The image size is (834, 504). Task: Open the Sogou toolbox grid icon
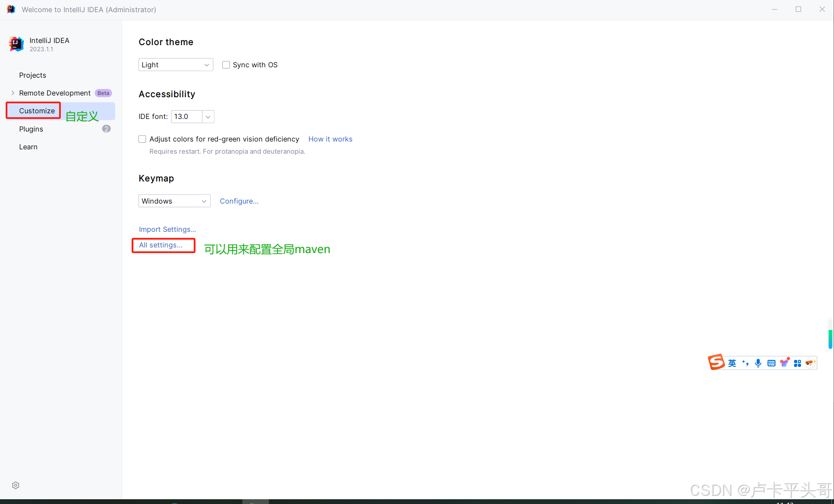point(798,363)
